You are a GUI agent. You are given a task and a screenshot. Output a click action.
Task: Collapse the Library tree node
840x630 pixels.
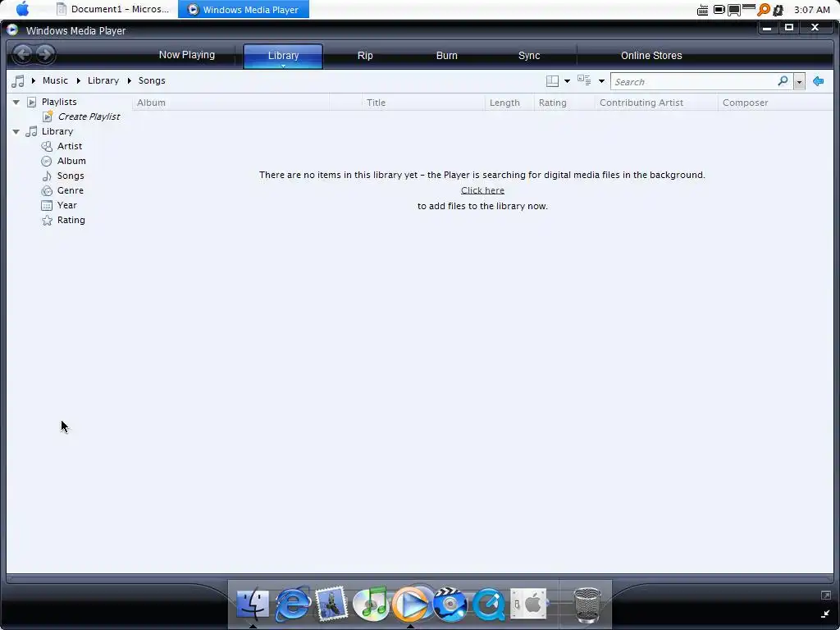[x=16, y=131]
